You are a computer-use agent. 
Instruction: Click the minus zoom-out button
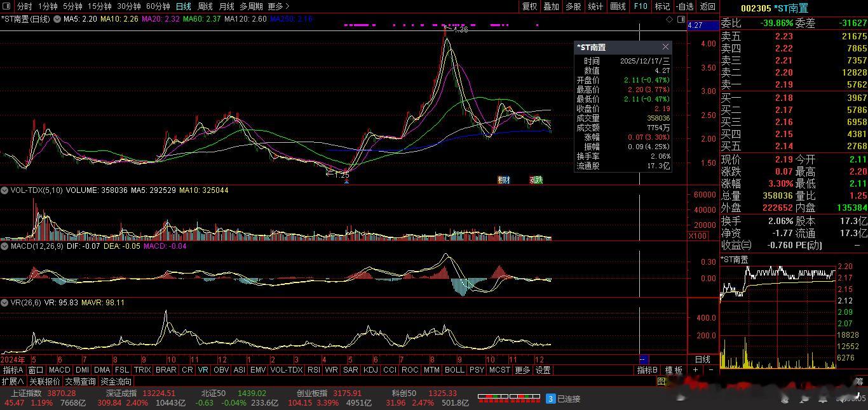pos(710,370)
